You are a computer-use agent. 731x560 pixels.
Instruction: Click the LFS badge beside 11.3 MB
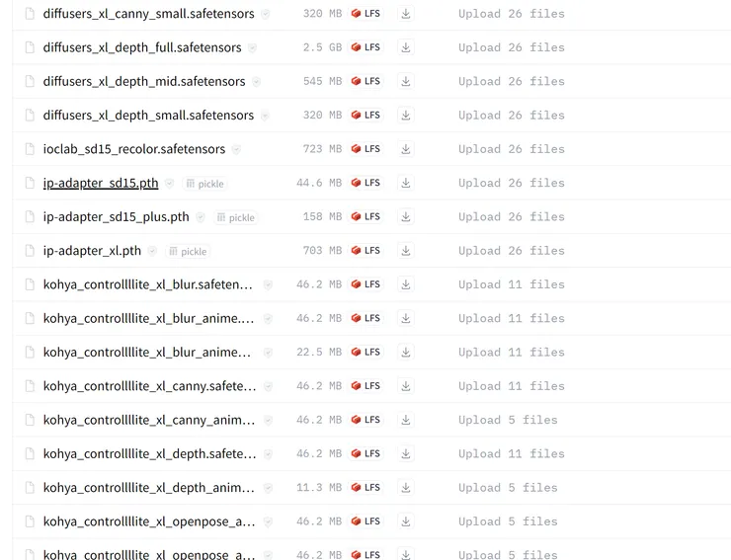tap(365, 487)
